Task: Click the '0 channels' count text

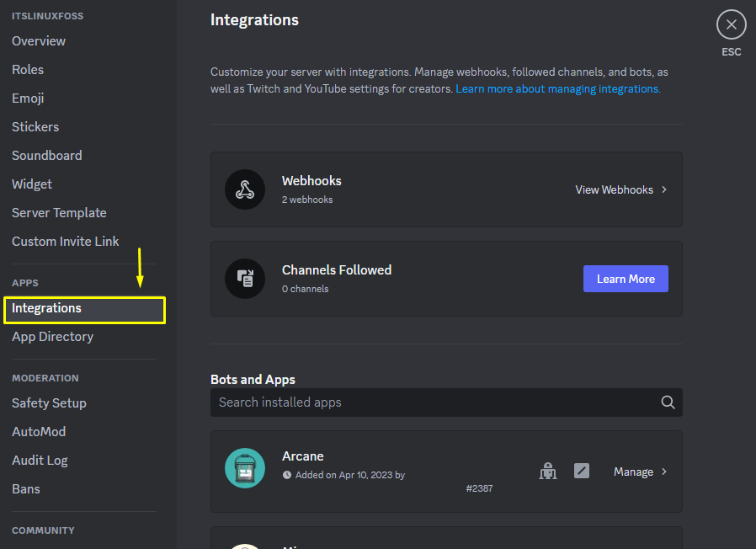Action: pos(306,289)
